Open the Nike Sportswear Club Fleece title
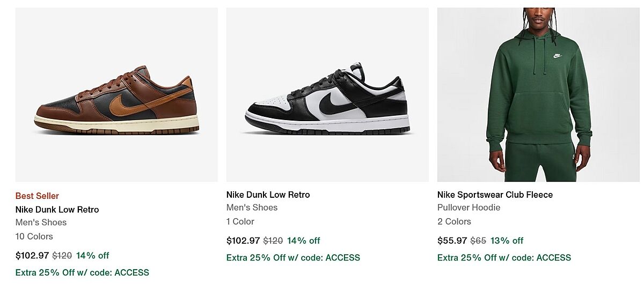 495,195
